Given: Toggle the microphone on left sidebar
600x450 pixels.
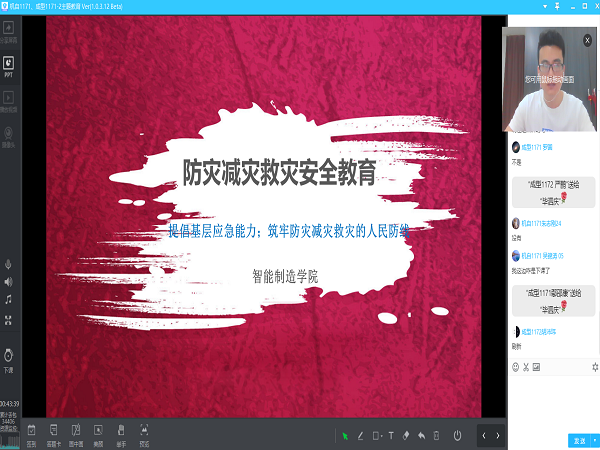Looking at the screenshot, I should [x=9, y=263].
